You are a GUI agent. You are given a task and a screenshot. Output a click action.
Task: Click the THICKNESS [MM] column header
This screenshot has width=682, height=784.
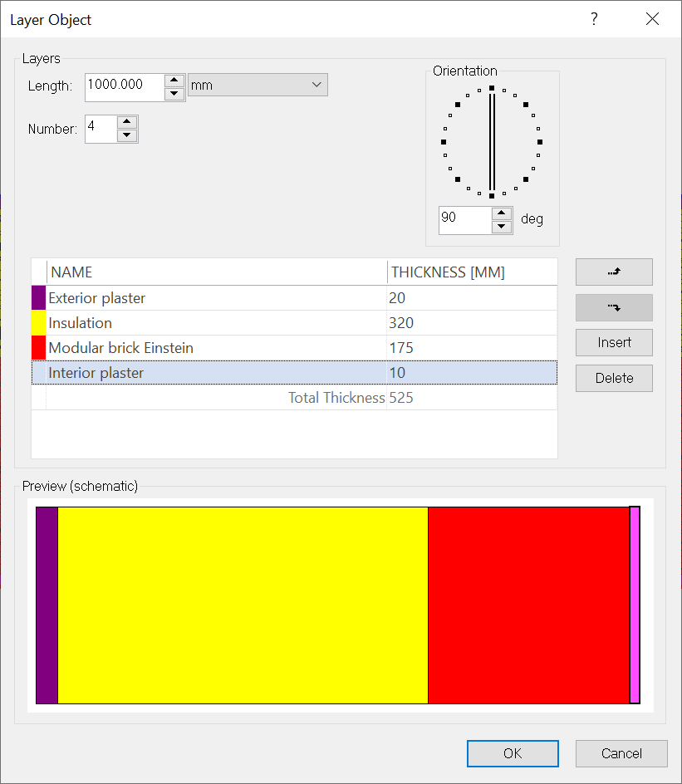(473, 272)
